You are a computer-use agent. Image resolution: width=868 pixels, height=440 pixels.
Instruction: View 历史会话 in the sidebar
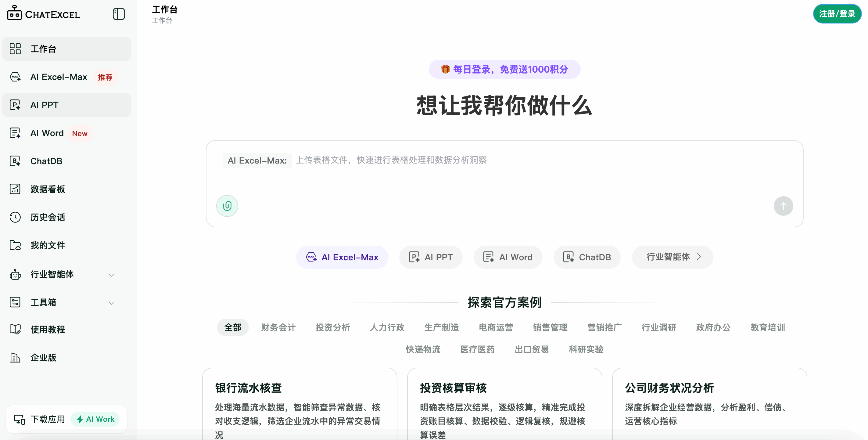(66, 217)
